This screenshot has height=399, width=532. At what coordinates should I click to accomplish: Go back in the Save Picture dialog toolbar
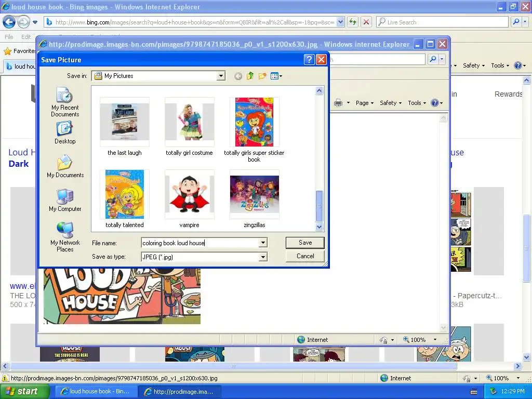pos(238,76)
